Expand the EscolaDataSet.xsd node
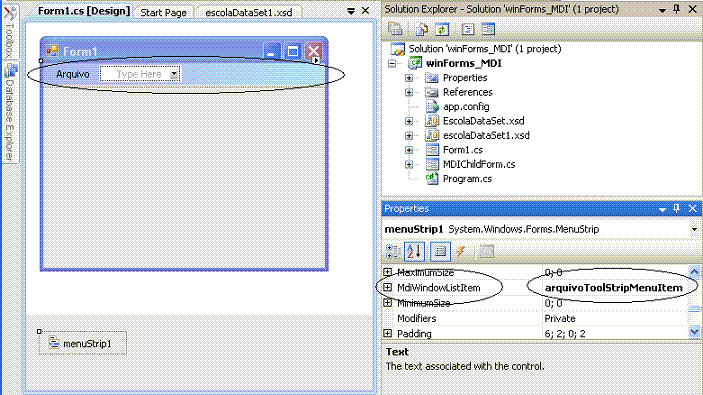 pos(409,121)
